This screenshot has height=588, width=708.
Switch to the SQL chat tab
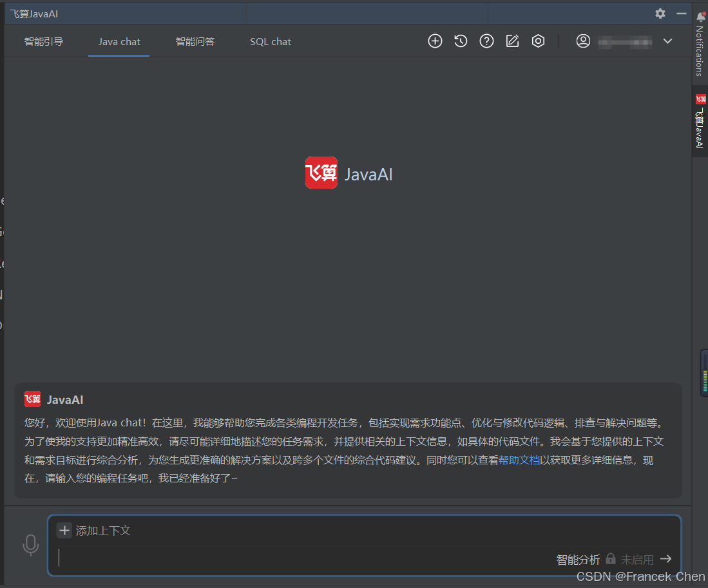[x=271, y=41]
